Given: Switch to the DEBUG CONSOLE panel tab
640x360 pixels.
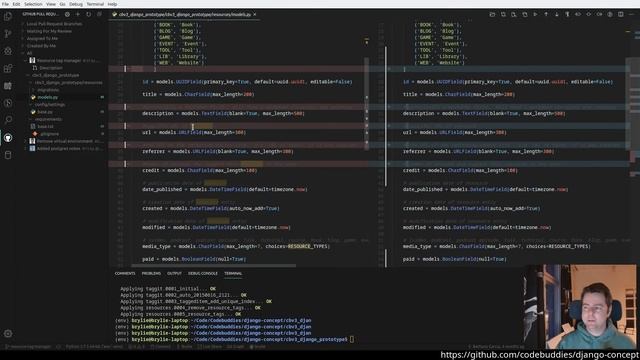Looking at the screenshot, I should click(x=203, y=273).
